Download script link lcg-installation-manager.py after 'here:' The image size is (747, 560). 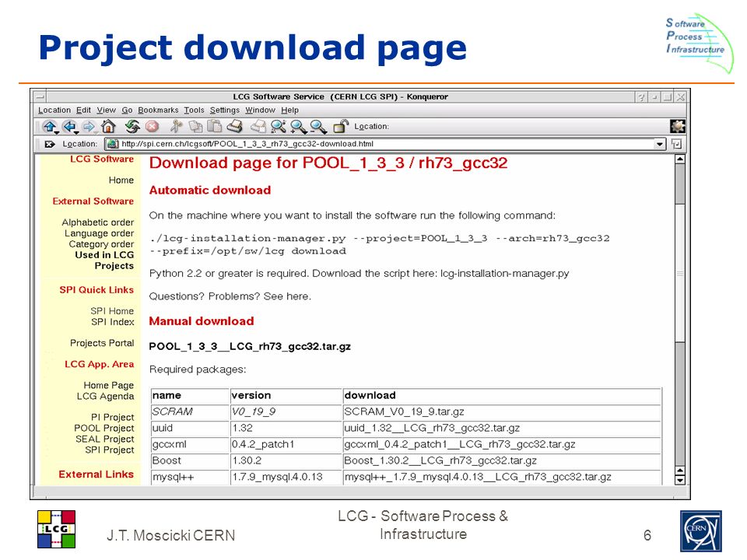click(x=504, y=274)
